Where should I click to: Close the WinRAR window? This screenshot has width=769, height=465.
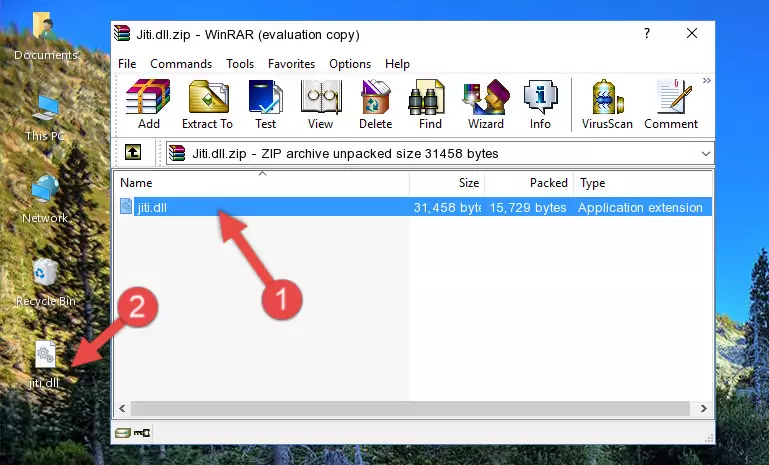point(692,33)
